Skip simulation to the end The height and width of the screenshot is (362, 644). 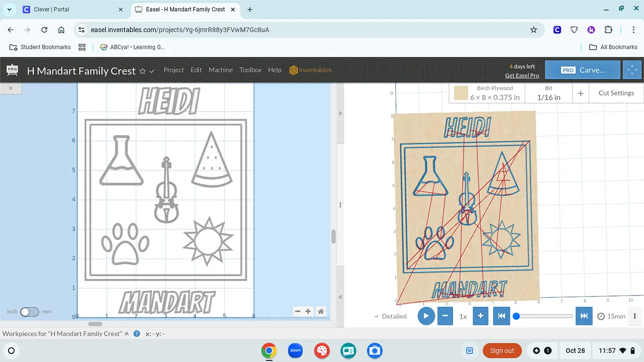tap(584, 316)
